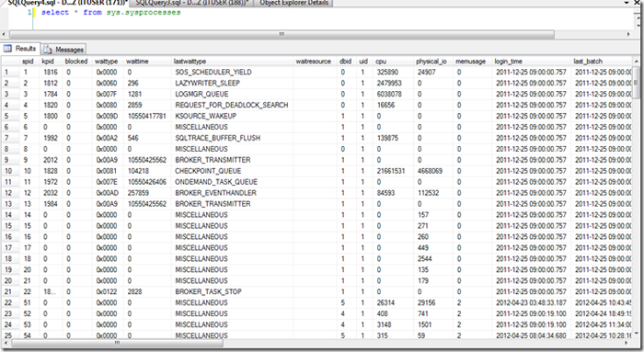644x352 pixels.
Task: Click the memusage column header
Action: (472, 62)
